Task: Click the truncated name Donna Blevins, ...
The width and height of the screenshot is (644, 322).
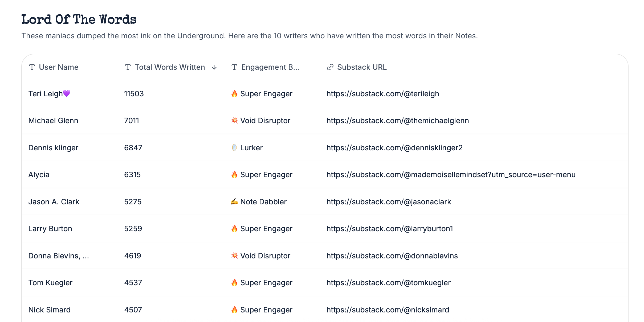Action: click(59, 256)
